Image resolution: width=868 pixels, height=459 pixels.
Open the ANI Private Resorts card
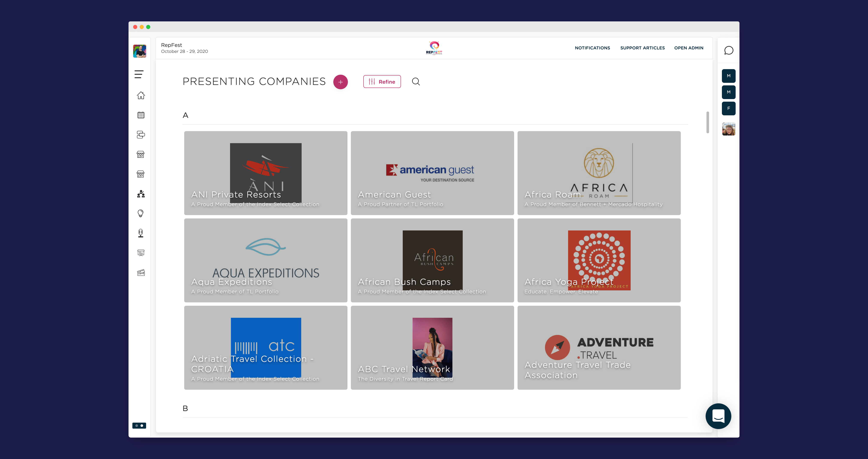coord(266,173)
